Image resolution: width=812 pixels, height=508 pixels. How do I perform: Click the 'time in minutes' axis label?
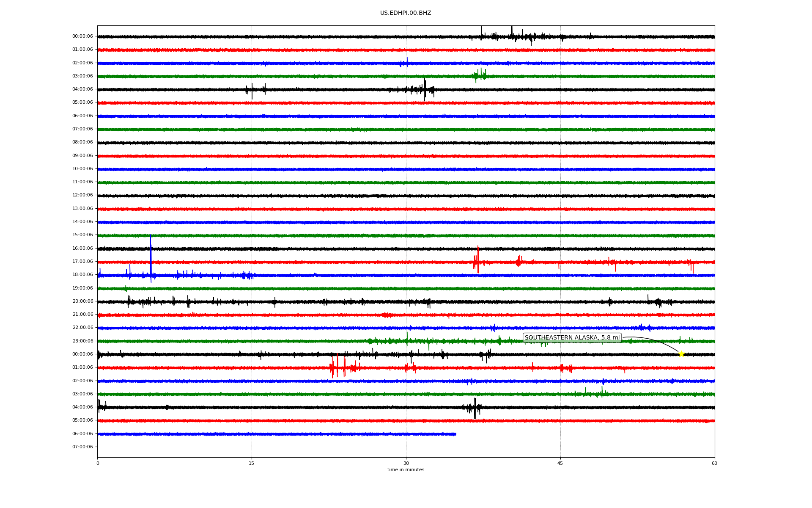pyautogui.click(x=406, y=470)
